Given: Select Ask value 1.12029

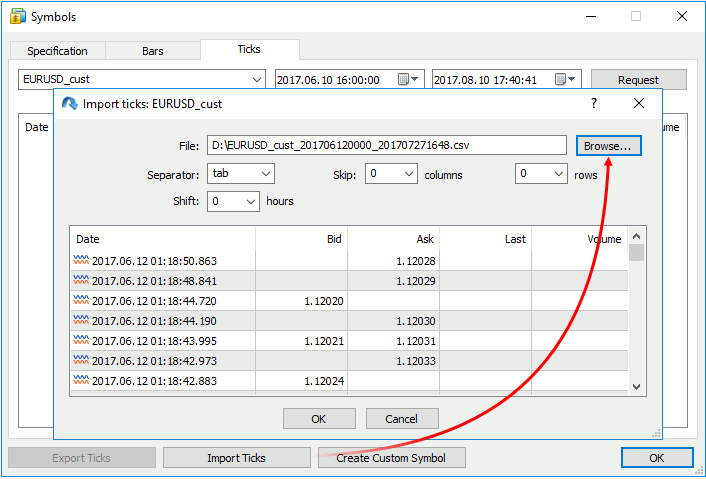Looking at the screenshot, I should (x=416, y=281).
